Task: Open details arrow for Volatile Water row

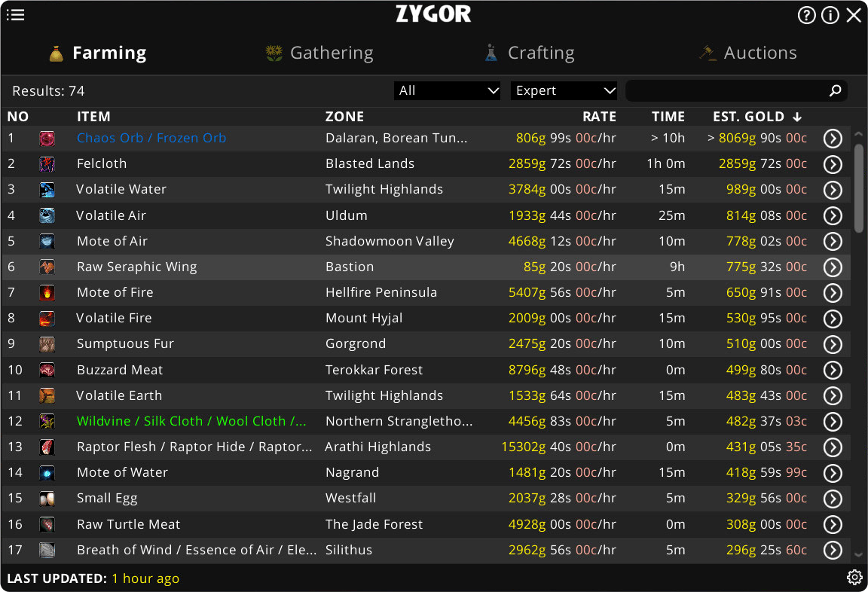Action: coord(833,190)
